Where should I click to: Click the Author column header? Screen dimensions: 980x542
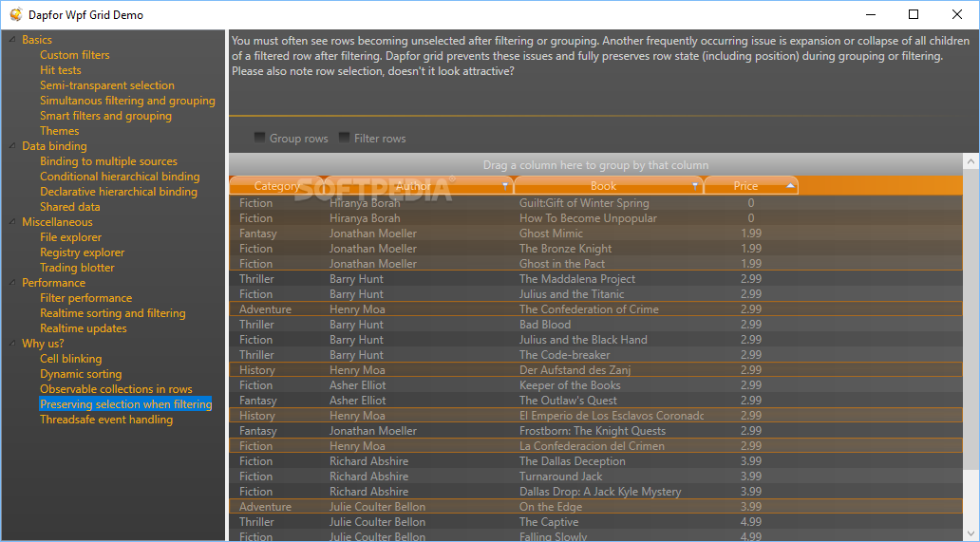pos(419,185)
